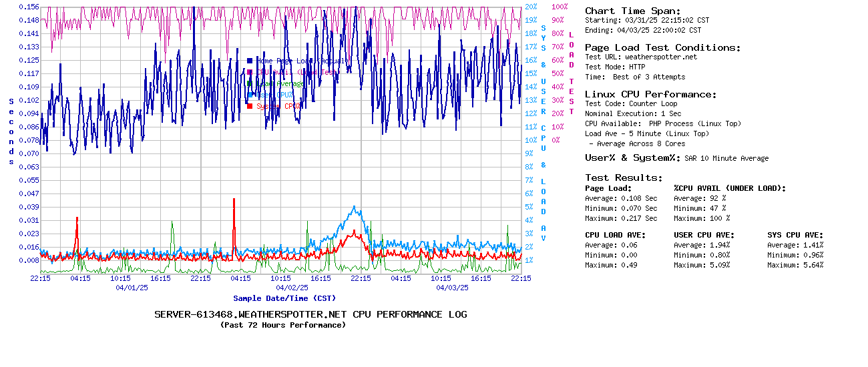Viewport: 868px width, 367px height.
Task: Click the light blue User CPU% legend swatch
Action: coord(250,95)
